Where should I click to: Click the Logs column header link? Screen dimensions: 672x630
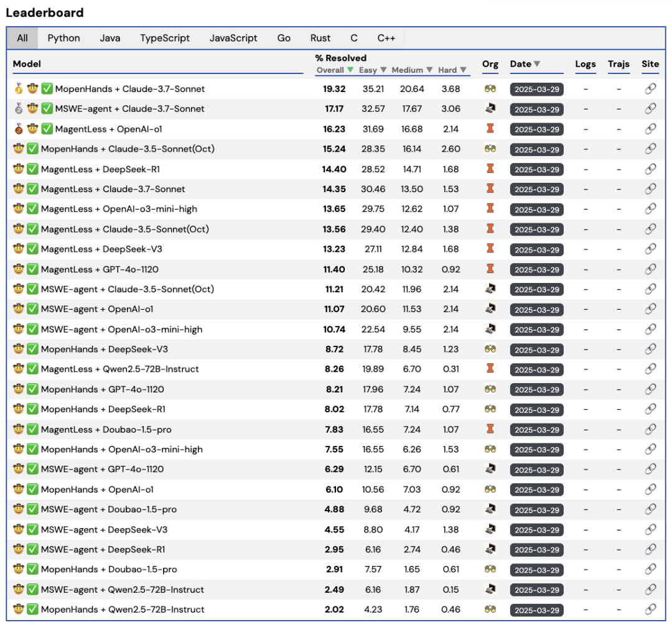coord(585,64)
